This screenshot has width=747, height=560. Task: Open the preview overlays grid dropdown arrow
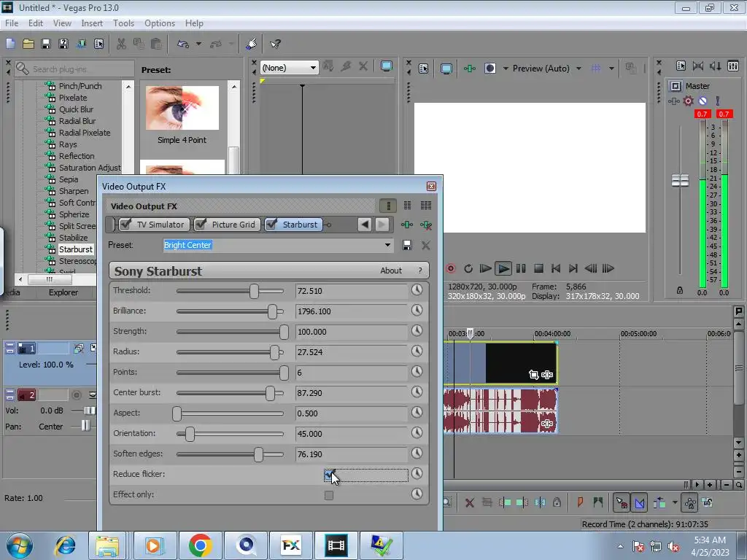[612, 69]
